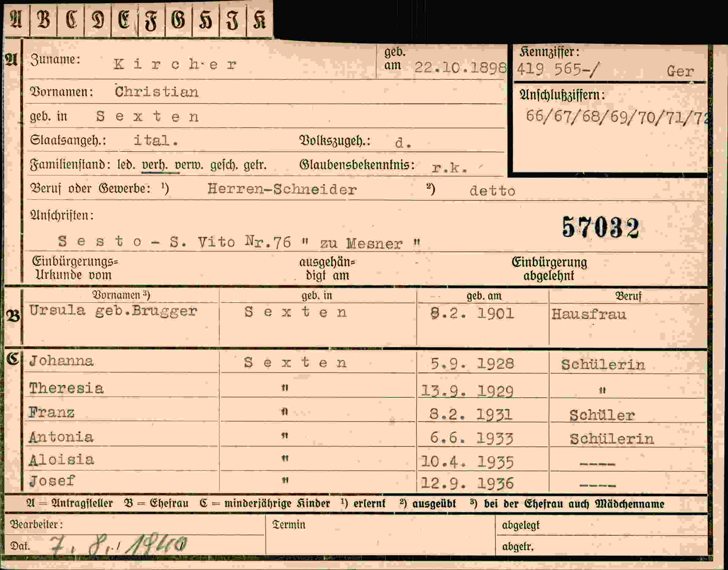The height and width of the screenshot is (570, 728).
Task: Click the 'Einbürgerung abgelehnt' label
Action: (549, 269)
